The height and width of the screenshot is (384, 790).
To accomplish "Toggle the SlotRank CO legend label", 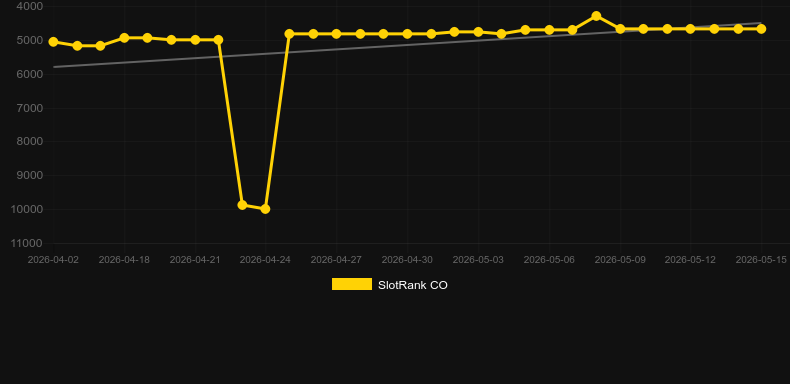I will pos(413,285).
